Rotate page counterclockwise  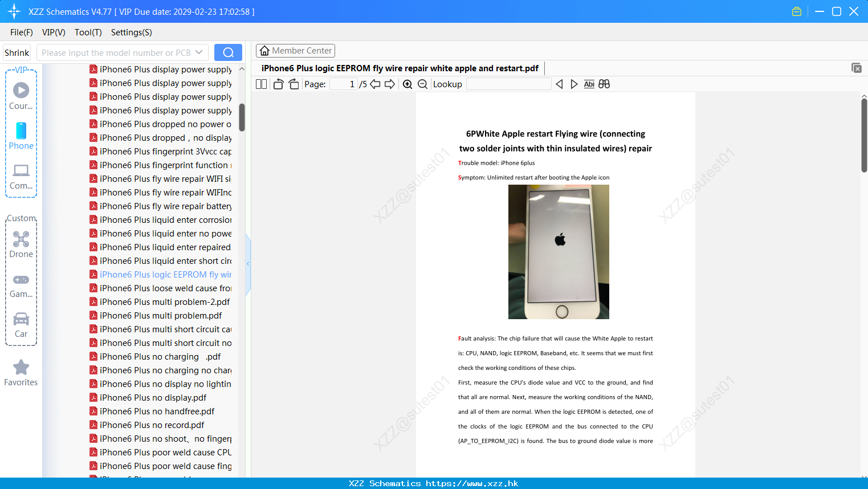click(x=278, y=84)
